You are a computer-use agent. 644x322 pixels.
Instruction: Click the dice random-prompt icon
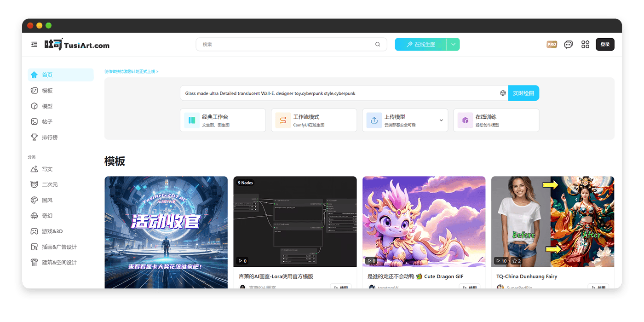pyautogui.click(x=503, y=93)
